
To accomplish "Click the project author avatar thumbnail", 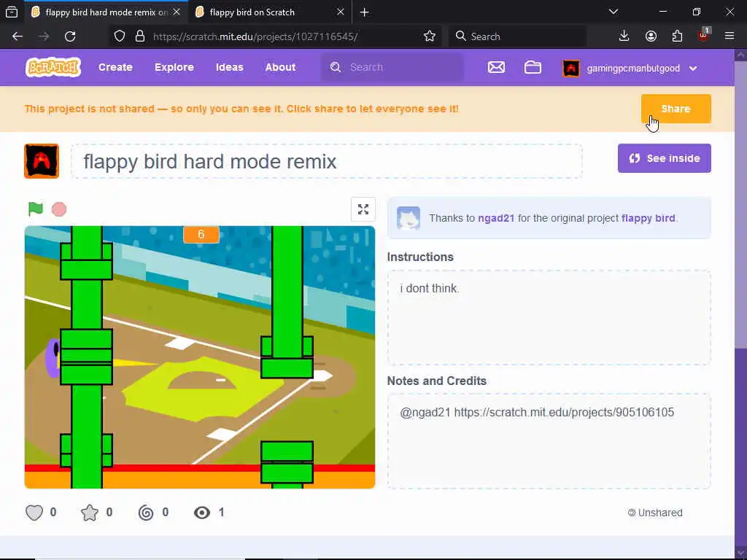I will (x=42, y=161).
